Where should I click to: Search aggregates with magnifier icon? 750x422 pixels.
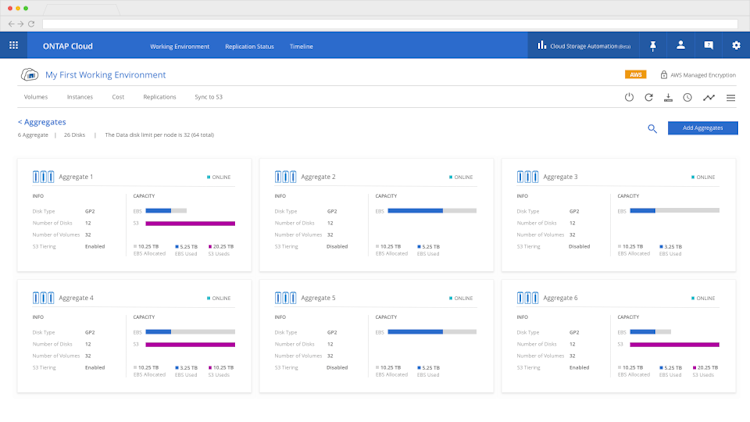click(652, 129)
